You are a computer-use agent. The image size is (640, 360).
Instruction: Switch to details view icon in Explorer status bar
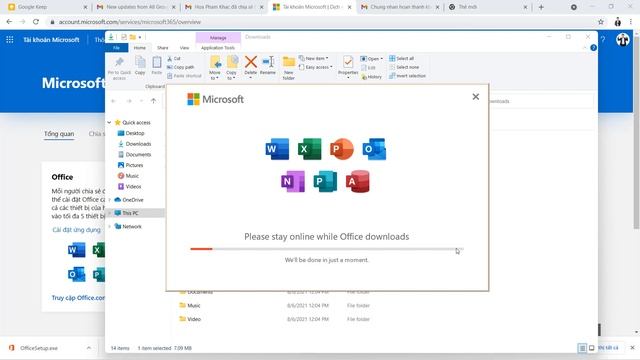pos(582,348)
